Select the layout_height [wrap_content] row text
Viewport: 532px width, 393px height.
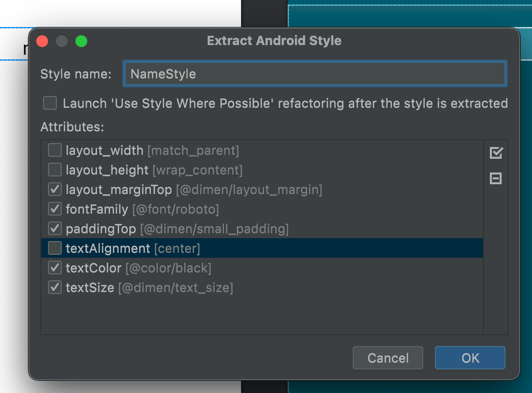coord(154,170)
